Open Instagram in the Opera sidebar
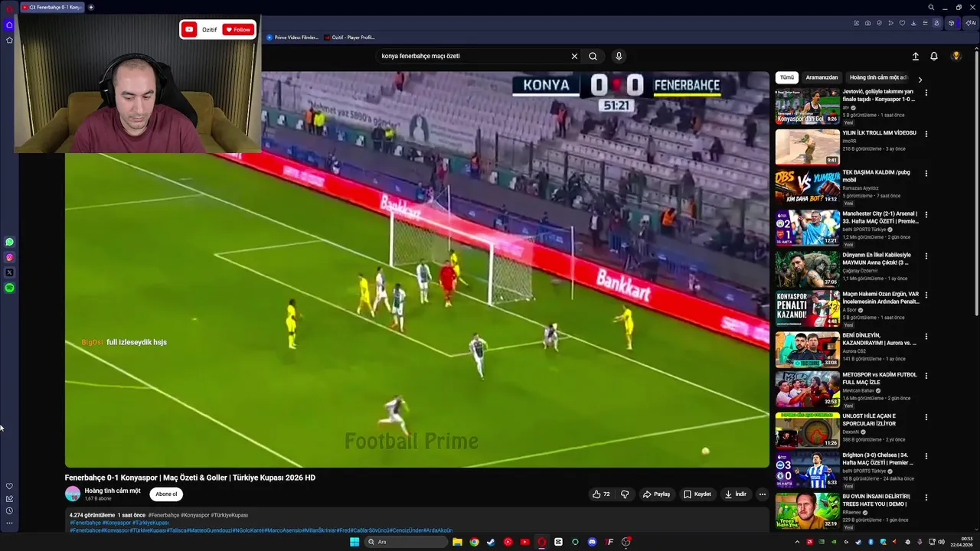980x551 pixels. [9, 257]
